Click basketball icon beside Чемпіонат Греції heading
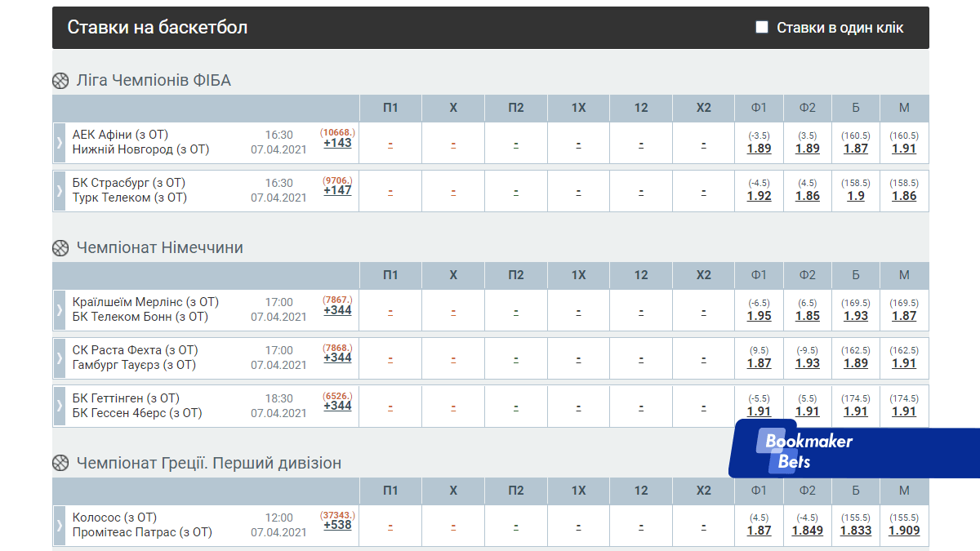The image size is (980, 551). pos(60,464)
